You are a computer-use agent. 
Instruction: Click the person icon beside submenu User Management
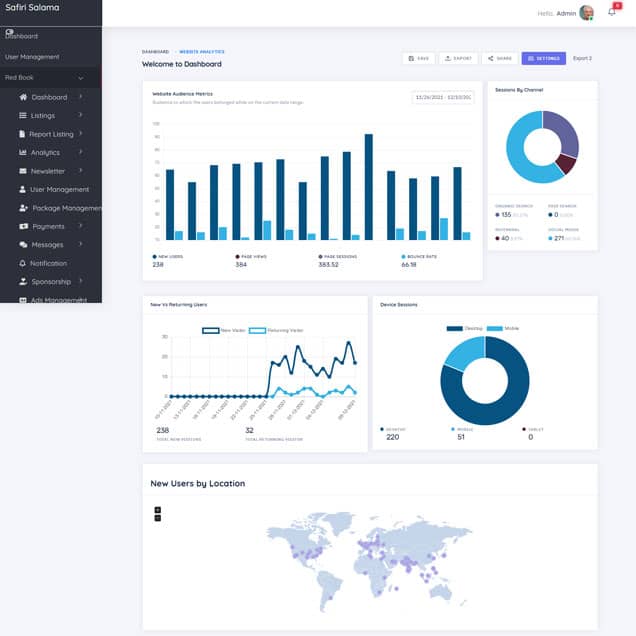(x=22, y=189)
